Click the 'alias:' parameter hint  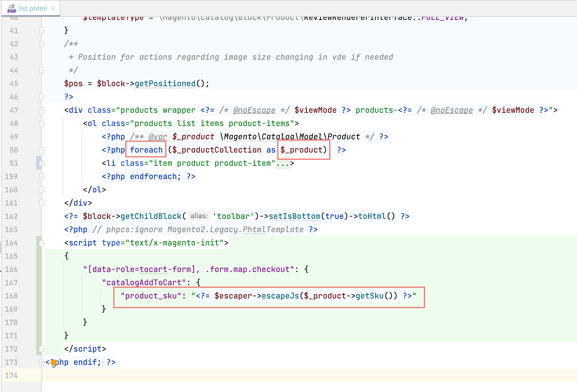click(199, 216)
